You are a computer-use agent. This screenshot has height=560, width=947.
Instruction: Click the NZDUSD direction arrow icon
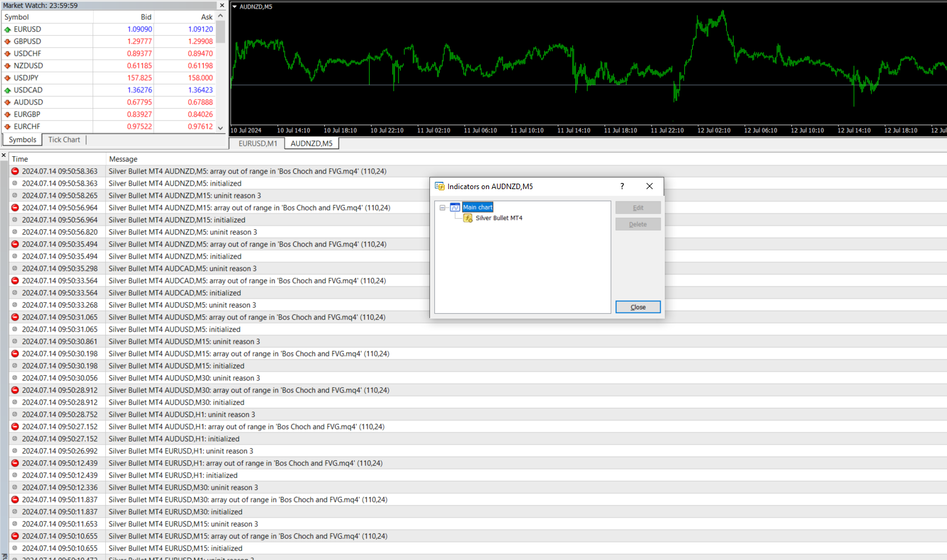coord(7,66)
